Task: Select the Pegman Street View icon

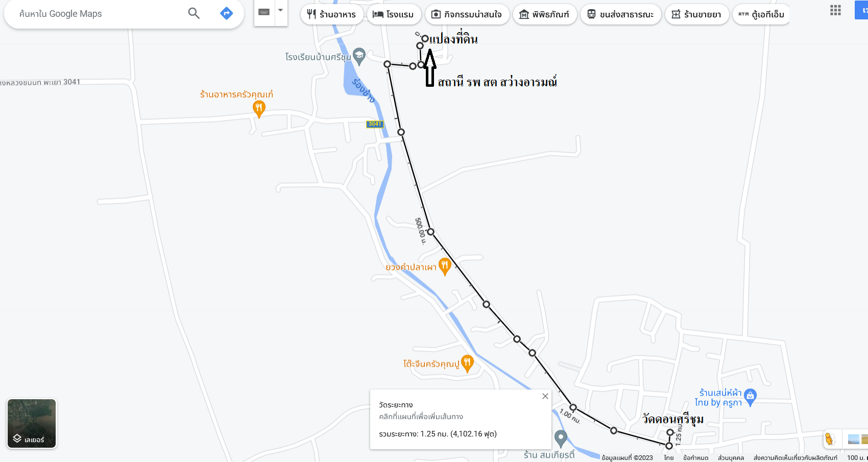Action: coord(829,439)
